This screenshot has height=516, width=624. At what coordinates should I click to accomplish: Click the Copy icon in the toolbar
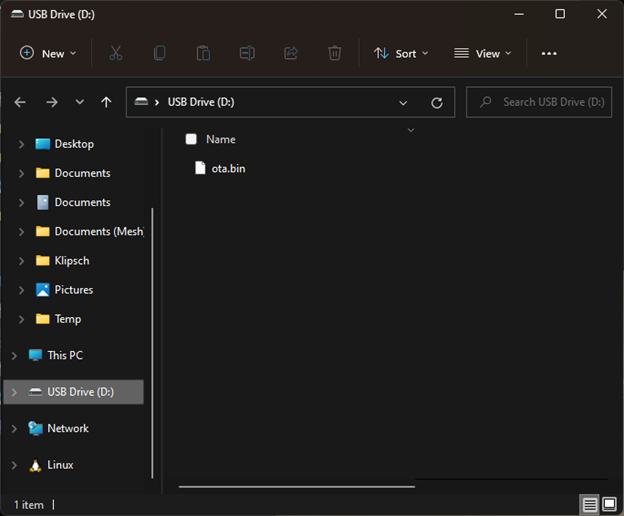click(160, 53)
